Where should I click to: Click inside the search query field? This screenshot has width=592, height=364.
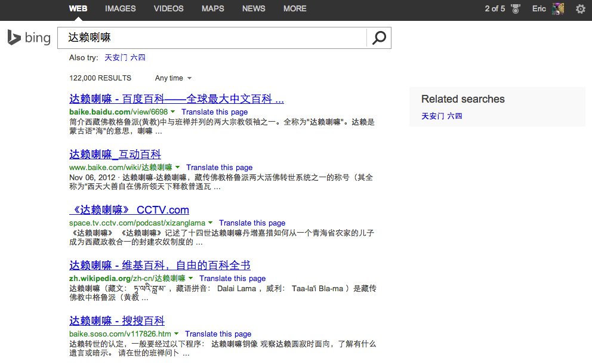(212, 38)
